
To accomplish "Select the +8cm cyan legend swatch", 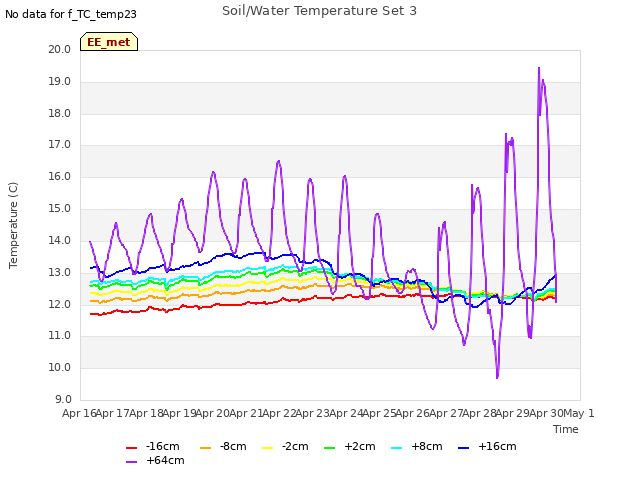I will pyautogui.click(x=396, y=448).
